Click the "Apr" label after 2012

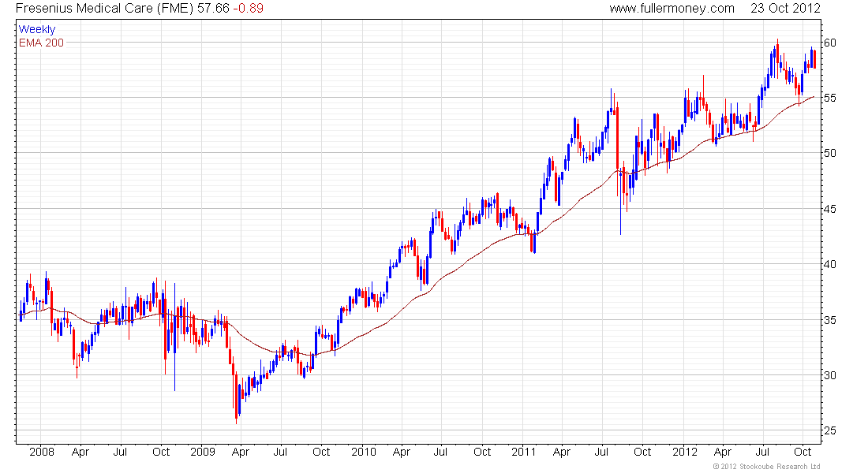point(722,452)
